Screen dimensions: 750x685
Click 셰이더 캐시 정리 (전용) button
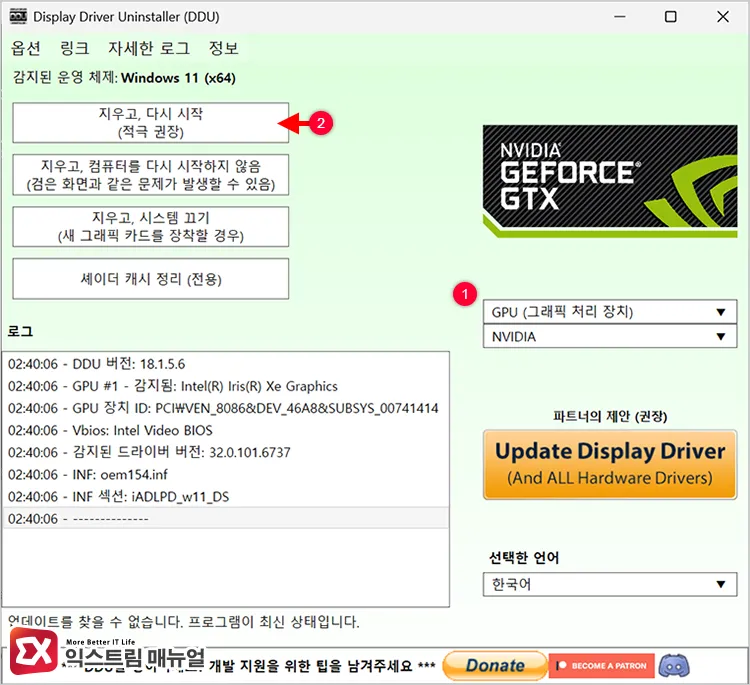[x=151, y=279]
